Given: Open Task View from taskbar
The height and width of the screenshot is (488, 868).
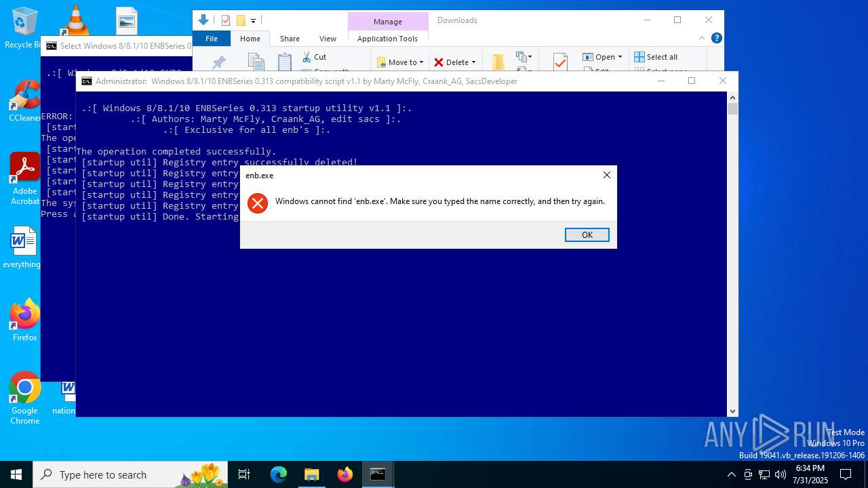Looking at the screenshot, I should point(244,474).
